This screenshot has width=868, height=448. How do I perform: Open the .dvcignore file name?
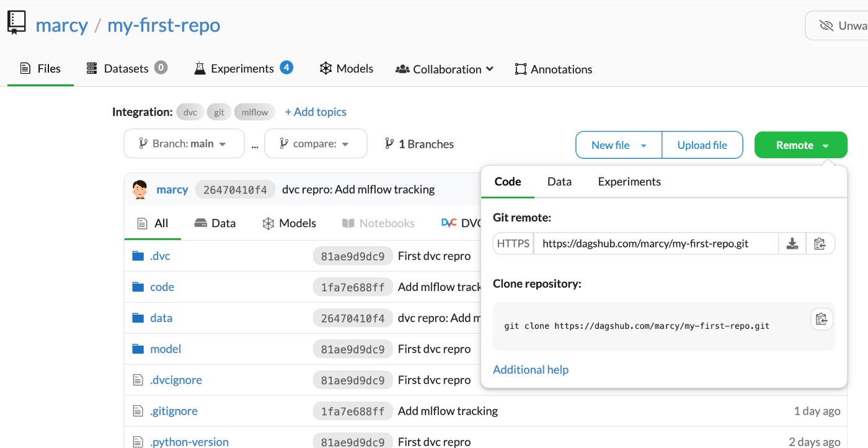point(176,380)
